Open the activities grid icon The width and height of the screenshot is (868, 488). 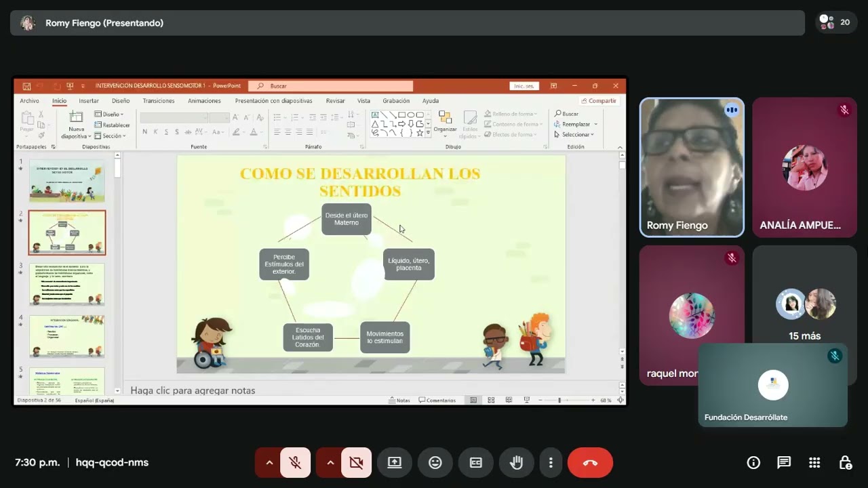click(814, 462)
